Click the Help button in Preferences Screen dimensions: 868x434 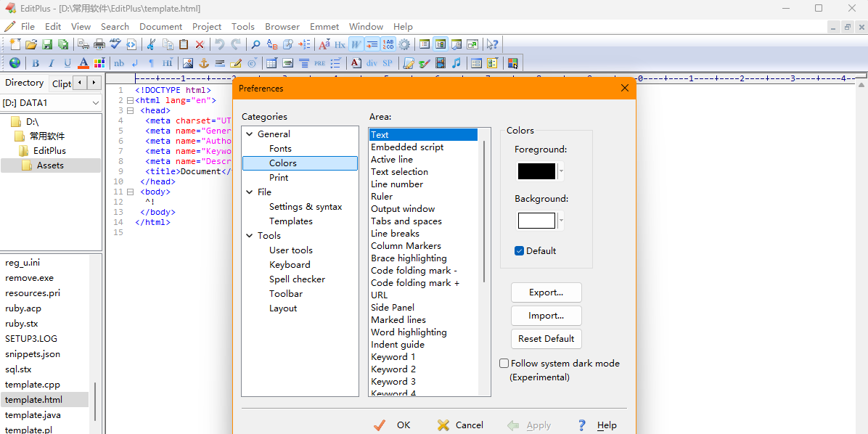point(597,425)
